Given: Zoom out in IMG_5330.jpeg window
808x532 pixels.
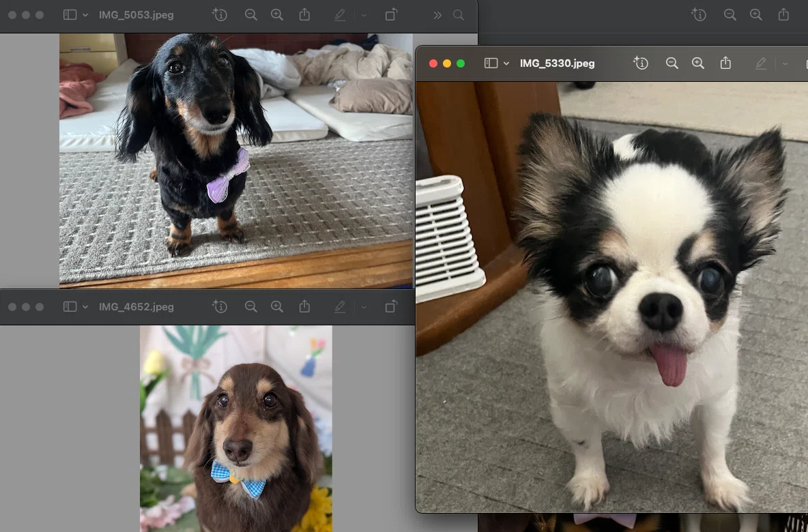Looking at the screenshot, I should point(672,63).
